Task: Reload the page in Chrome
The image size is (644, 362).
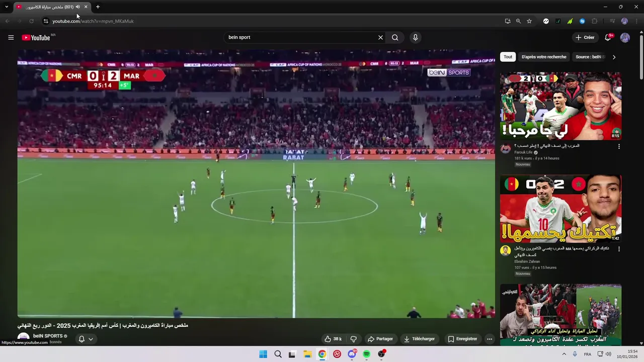Action: (31, 21)
